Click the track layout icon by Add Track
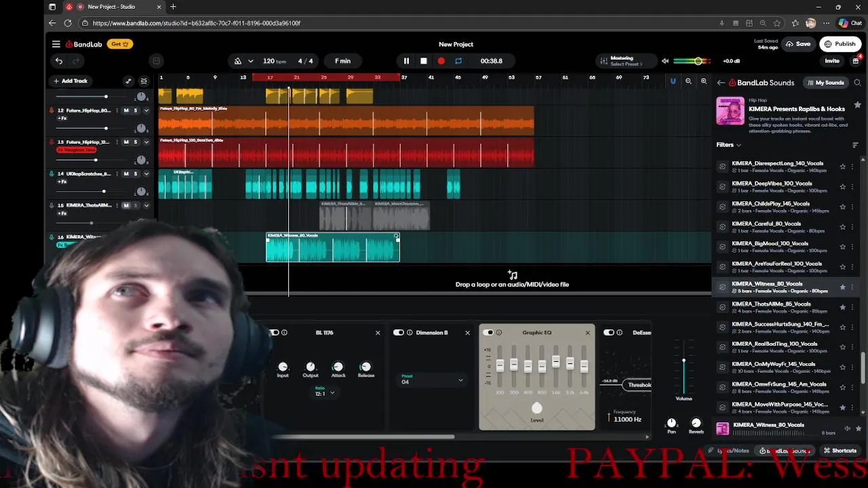The width and height of the screenshot is (868, 488). 144,81
